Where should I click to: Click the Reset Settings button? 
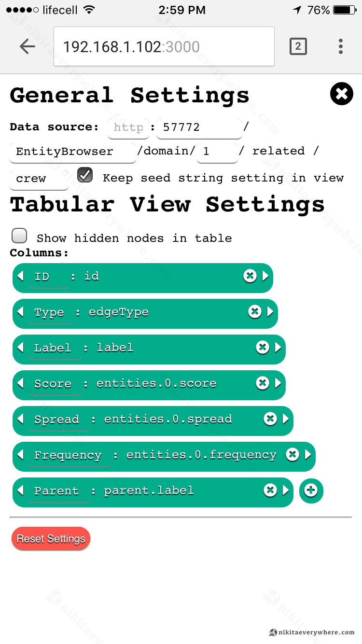coord(51,539)
